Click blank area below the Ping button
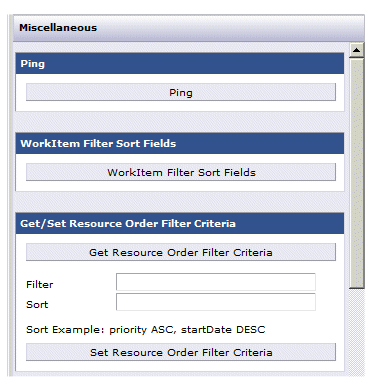 [180, 106]
